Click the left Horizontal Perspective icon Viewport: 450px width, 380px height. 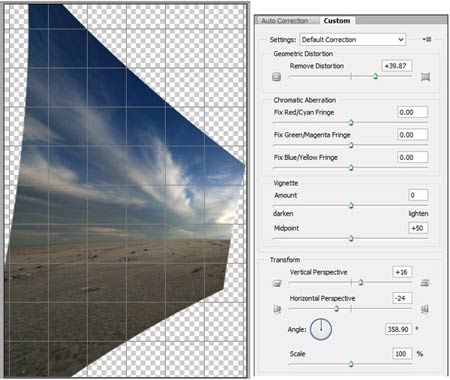pos(277,309)
